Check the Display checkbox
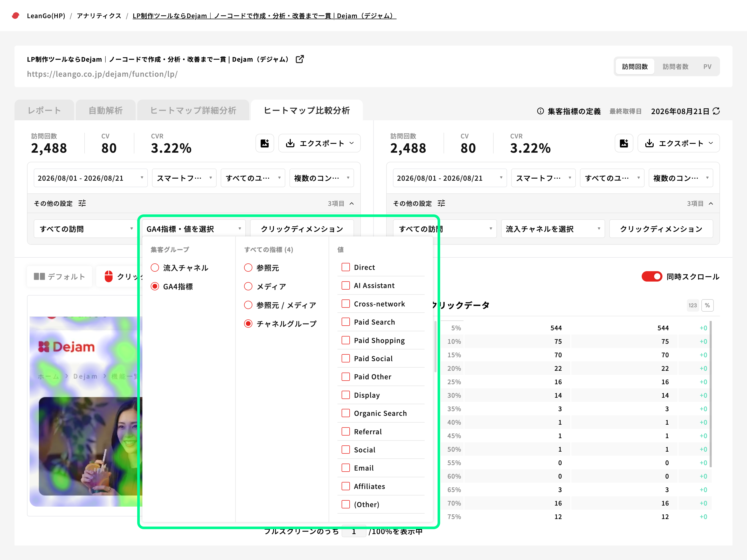Image resolution: width=747 pixels, height=560 pixels. [x=345, y=395]
